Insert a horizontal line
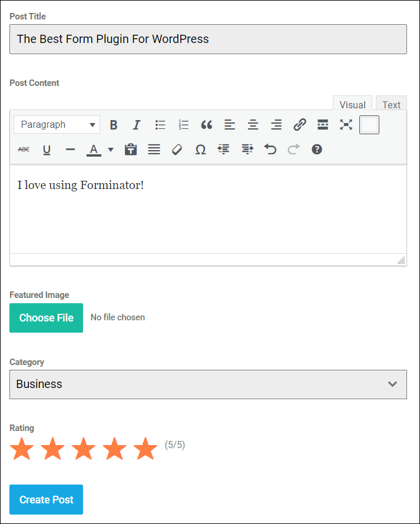The height and width of the screenshot is (524, 420). point(70,149)
